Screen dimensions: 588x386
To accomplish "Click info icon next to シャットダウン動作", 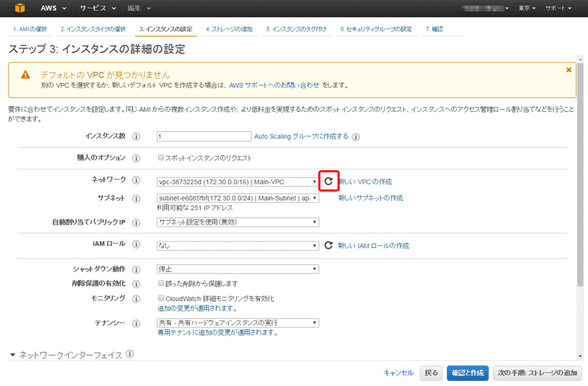I will click(x=136, y=269).
